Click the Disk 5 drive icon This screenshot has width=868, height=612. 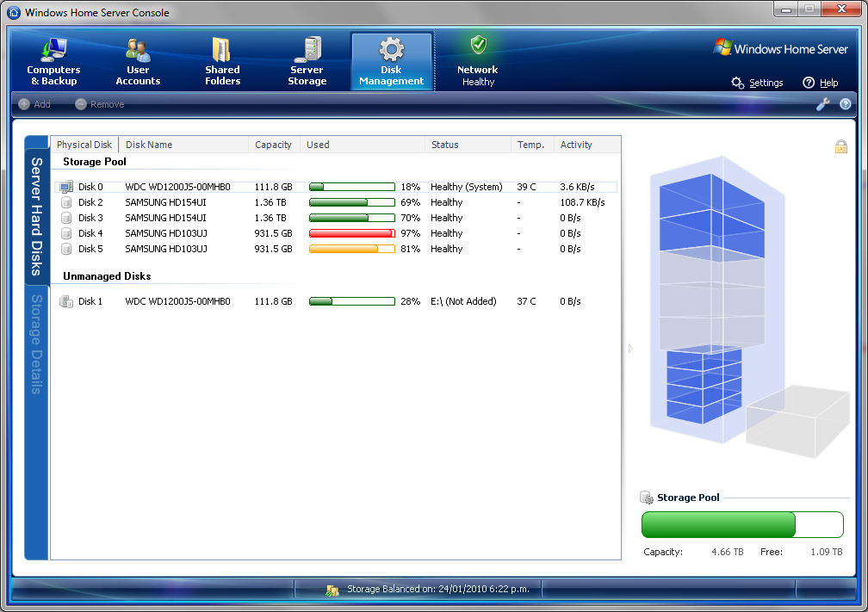(66, 249)
